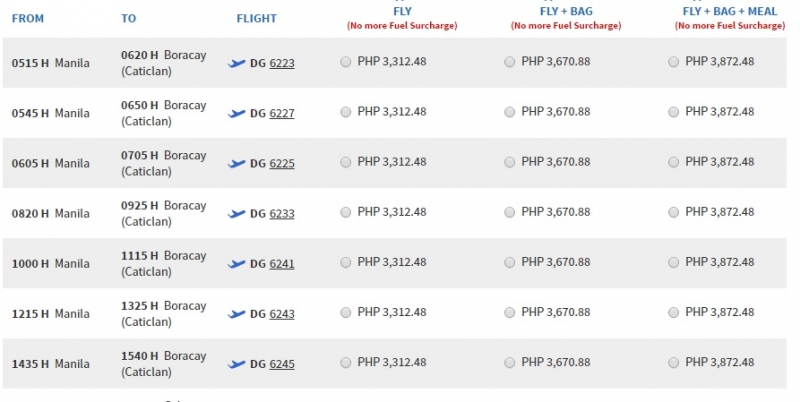Open flight number 6223 link

(282, 63)
